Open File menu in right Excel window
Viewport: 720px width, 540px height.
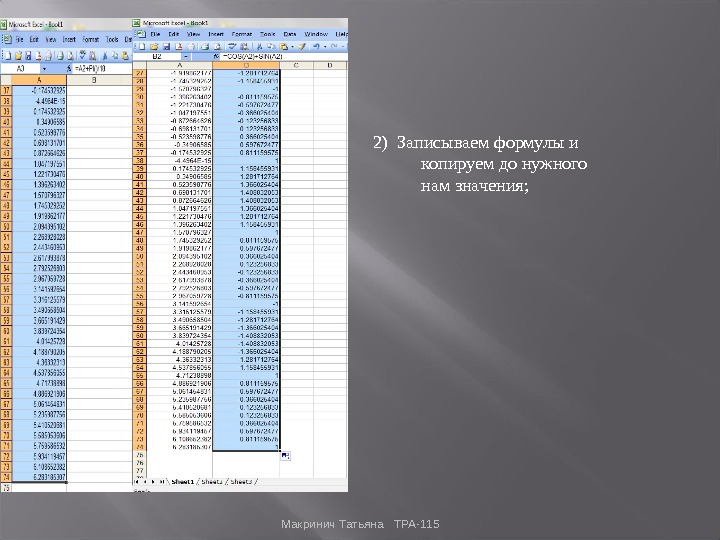point(155,34)
